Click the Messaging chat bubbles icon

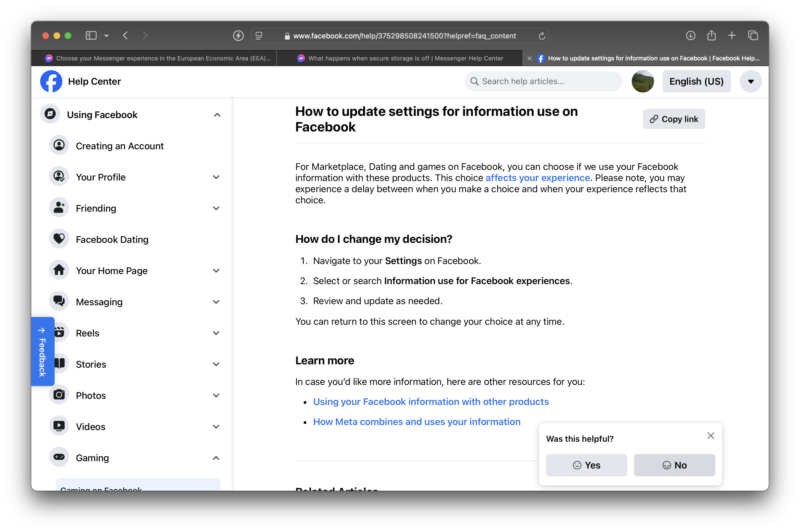59,301
